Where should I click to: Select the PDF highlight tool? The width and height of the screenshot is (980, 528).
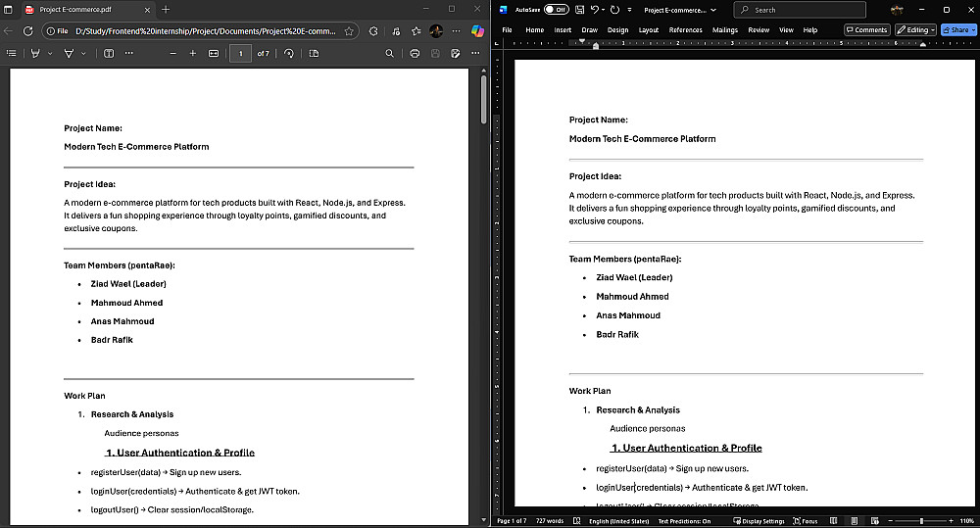pyautogui.click(x=35, y=54)
